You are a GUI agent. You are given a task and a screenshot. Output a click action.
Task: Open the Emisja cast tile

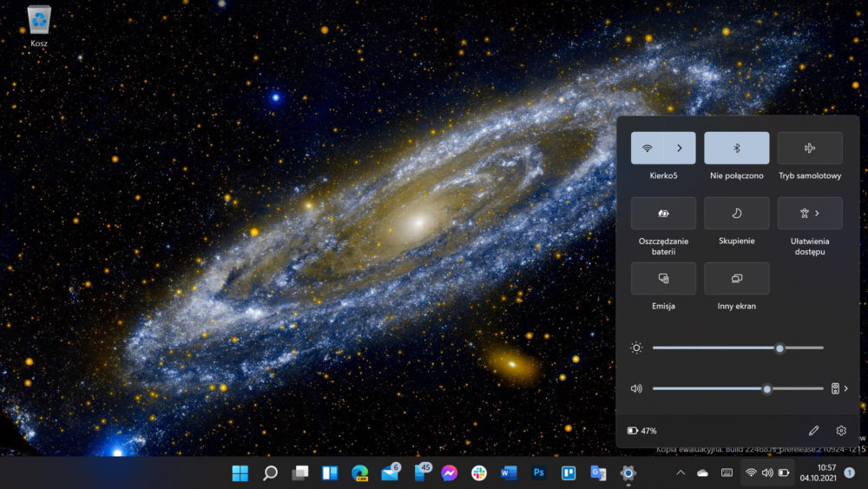tap(663, 279)
